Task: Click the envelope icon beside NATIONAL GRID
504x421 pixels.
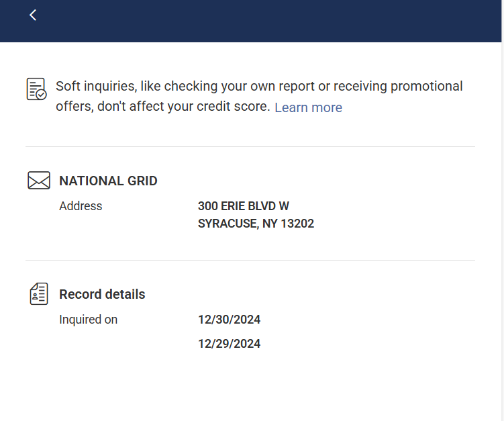Action: 39,181
